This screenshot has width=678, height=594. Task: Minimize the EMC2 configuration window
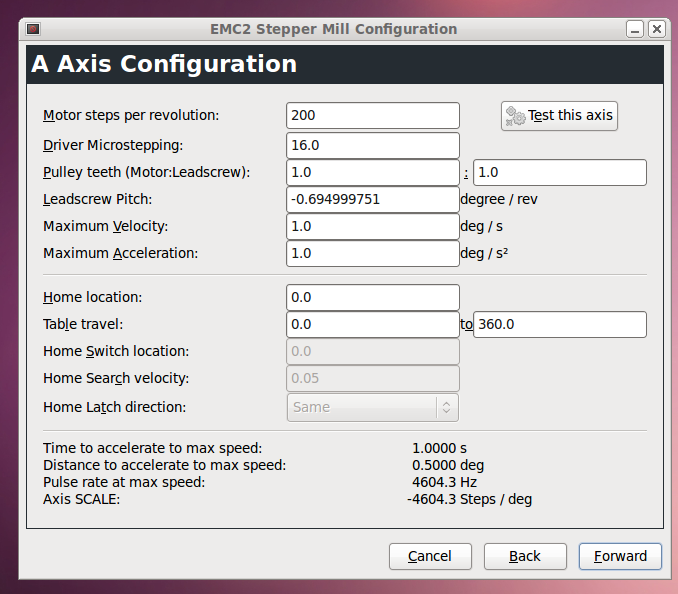pyautogui.click(x=637, y=29)
